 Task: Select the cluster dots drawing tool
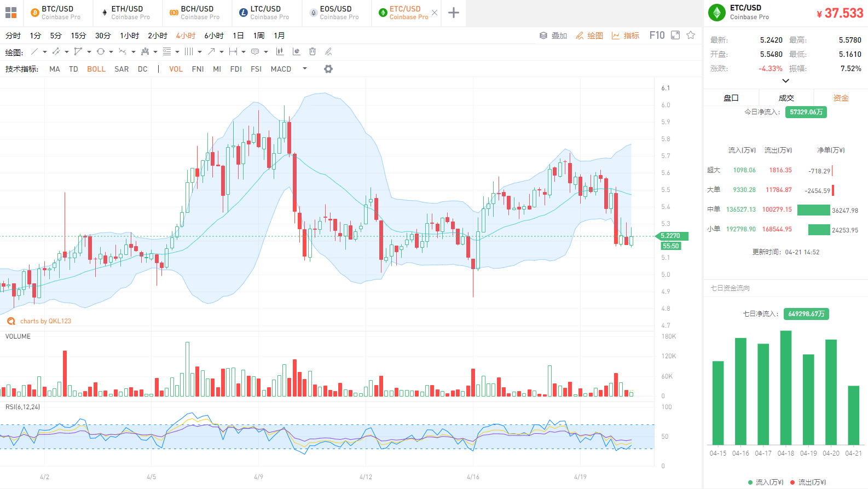[145, 51]
